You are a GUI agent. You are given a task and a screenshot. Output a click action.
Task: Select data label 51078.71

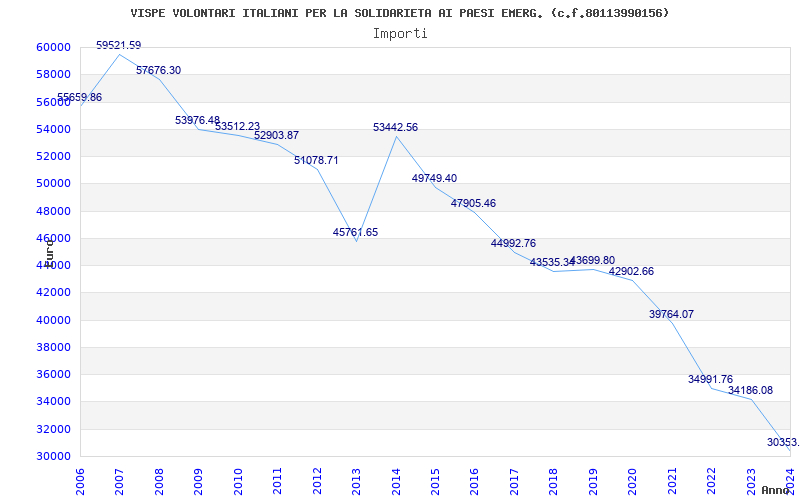click(316, 161)
